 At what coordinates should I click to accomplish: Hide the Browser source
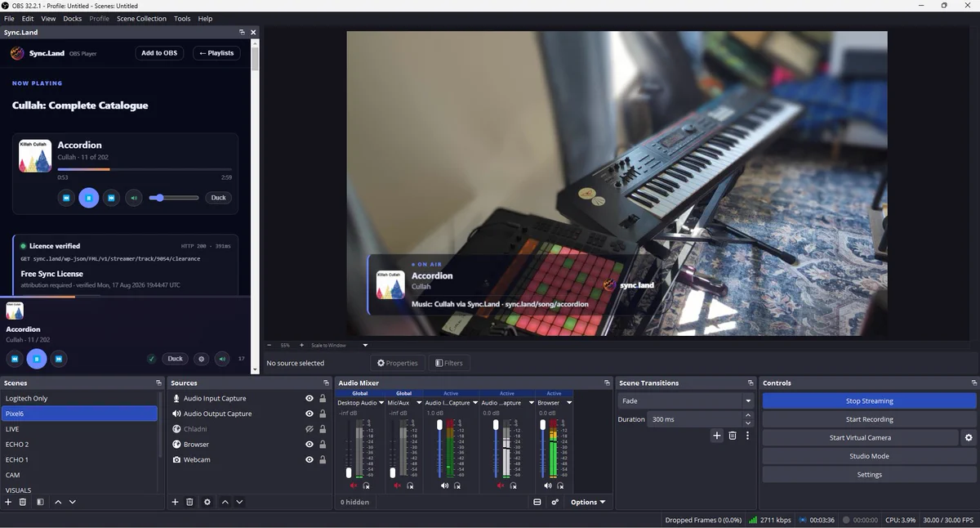click(310, 445)
